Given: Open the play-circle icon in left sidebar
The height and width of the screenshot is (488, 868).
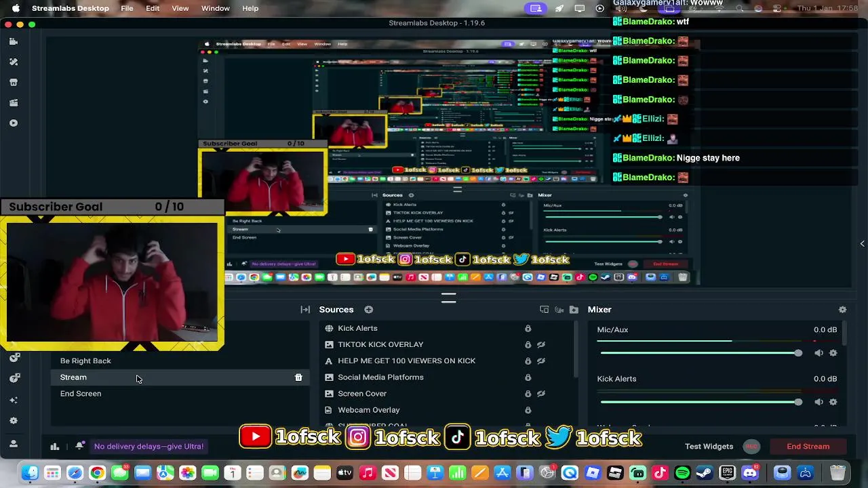Looking at the screenshot, I should (x=13, y=123).
